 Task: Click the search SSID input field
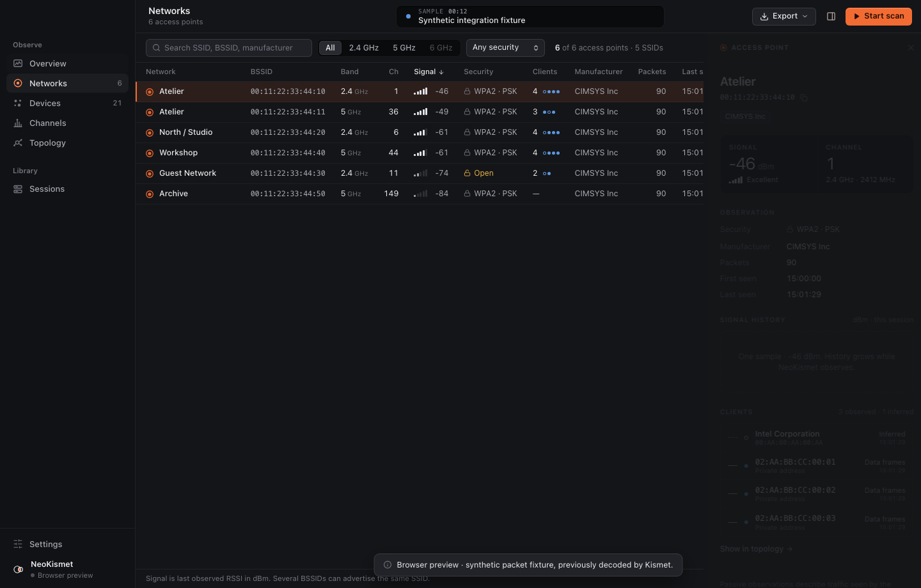pos(229,48)
